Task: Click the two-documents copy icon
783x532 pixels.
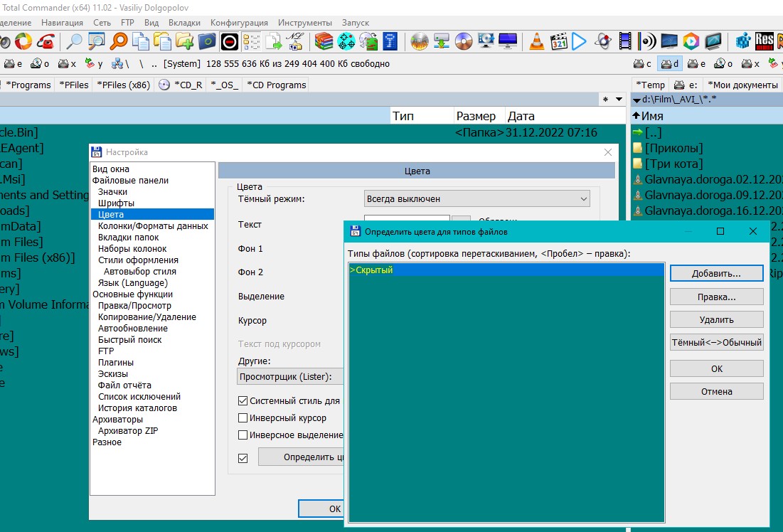Action: (140, 41)
